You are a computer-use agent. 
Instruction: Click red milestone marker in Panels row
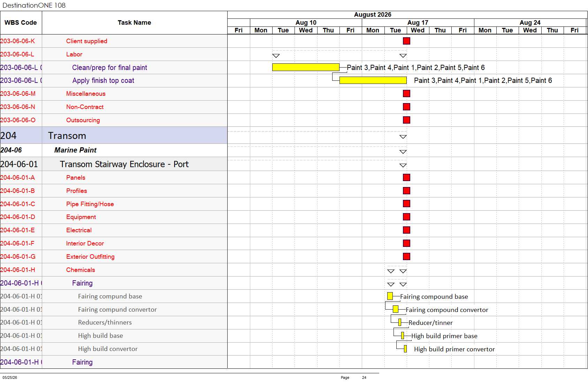[406, 178]
